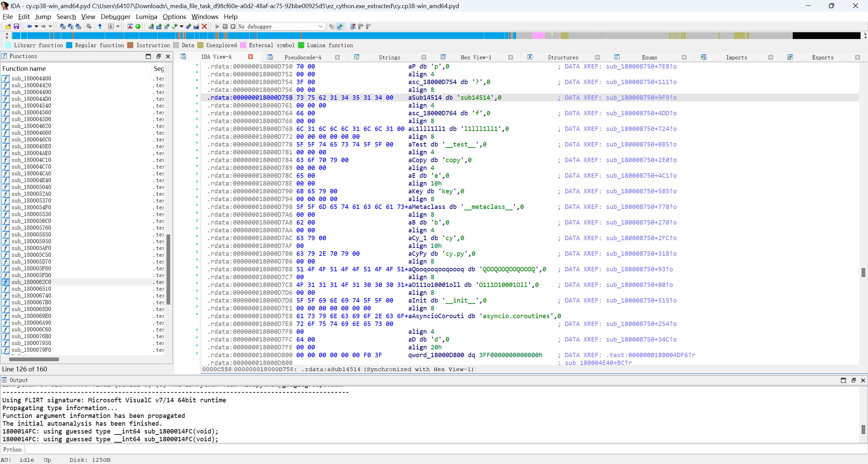868x464 pixels.
Task: Jump forward using the gray right arrow
Action: pyautogui.click(x=43, y=26)
